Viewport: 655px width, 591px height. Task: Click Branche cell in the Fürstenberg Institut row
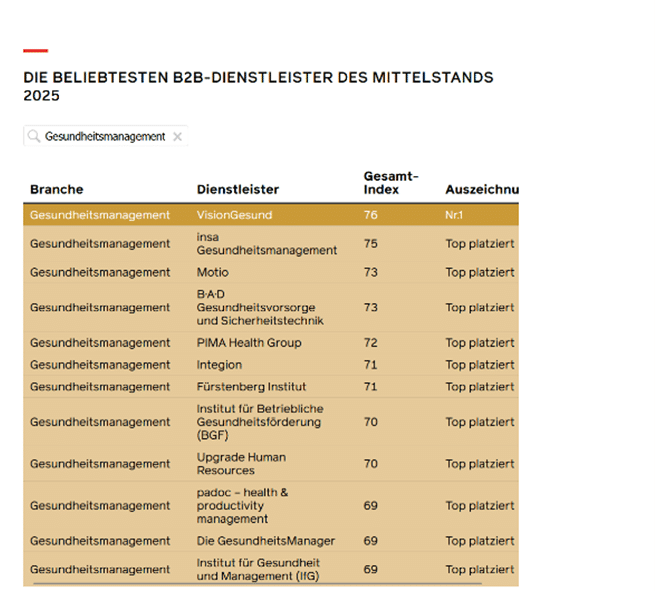[100, 387]
